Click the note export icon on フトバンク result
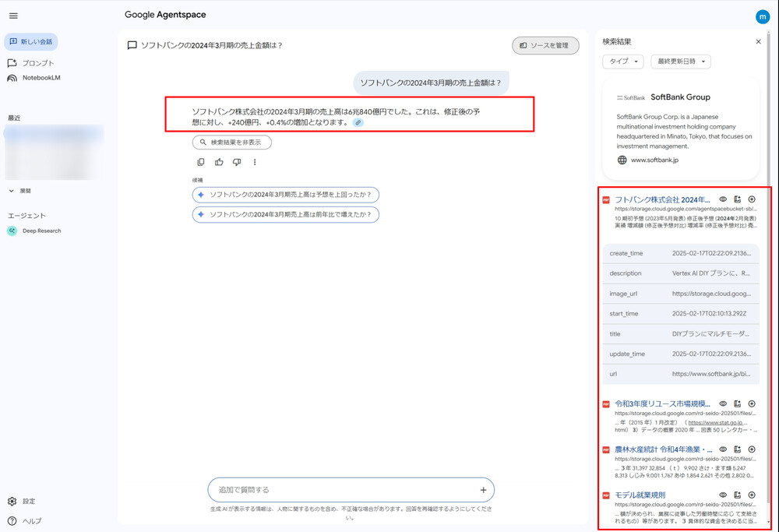The image size is (779, 532). point(737,199)
